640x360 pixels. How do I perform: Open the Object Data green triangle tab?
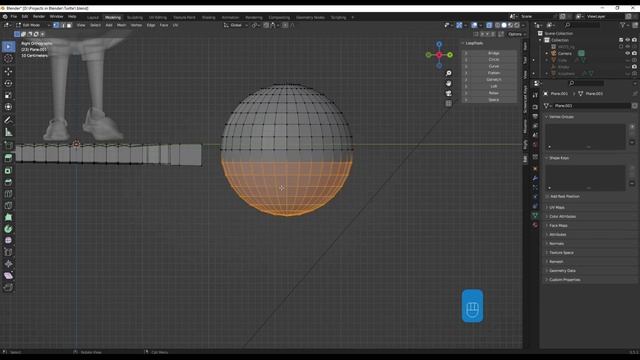[x=535, y=215]
